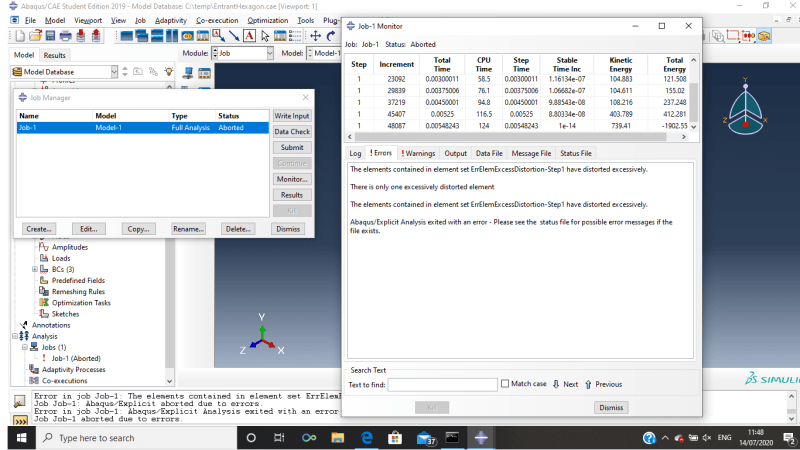Viewport: 800px width, 450px height.
Task: Open the Optimization menu
Action: [x=267, y=20]
